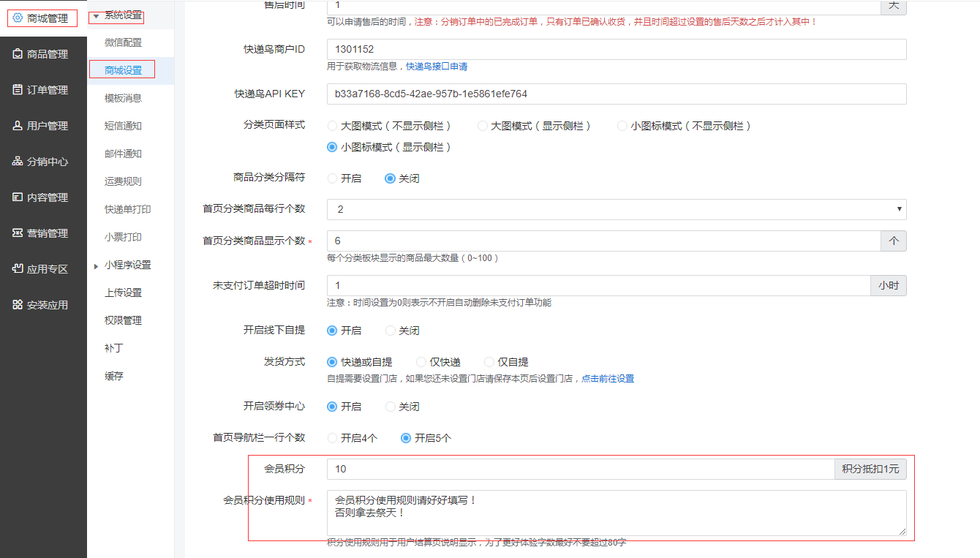Click the gear icon beside 商城管理
The image size is (980, 558).
(x=18, y=18)
